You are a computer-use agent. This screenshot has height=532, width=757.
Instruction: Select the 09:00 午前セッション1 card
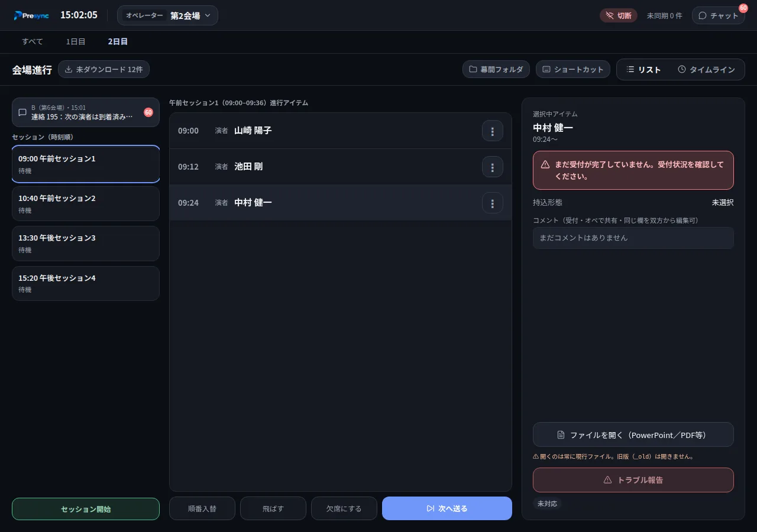pyautogui.click(x=86, y=164)
